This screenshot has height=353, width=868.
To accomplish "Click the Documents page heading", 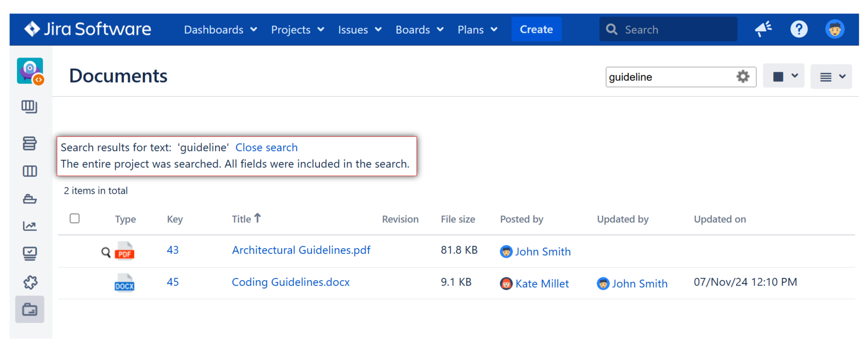I will pyautogui.click(x=118, y=76).
